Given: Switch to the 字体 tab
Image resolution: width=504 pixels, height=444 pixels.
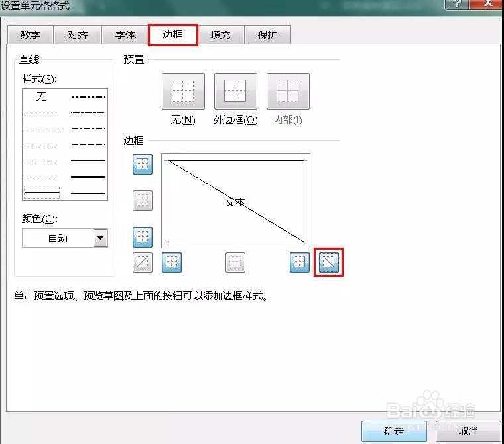Looking at the screenshot, I should coord(125,35).
